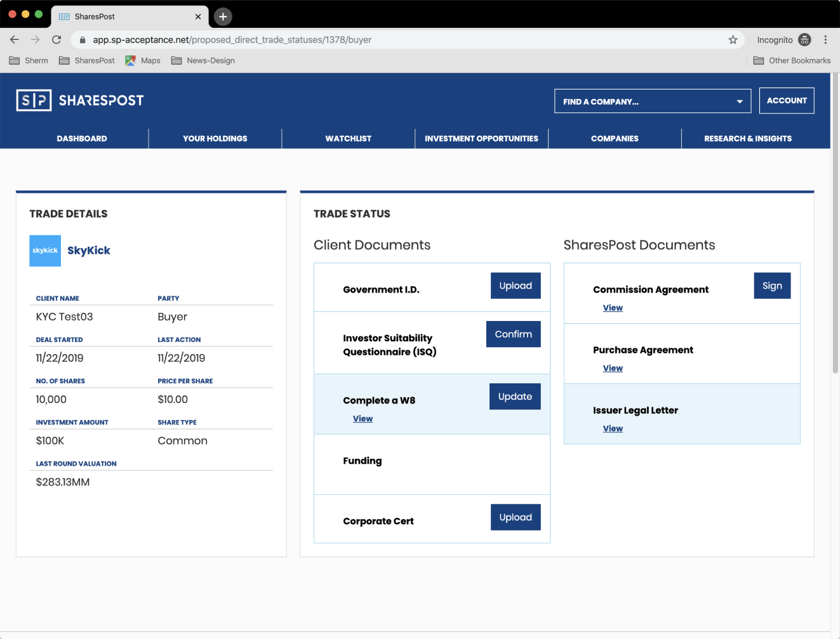840x639 pixels.
Task: View the Purchase Agreement
Action: tap(613, 368)
